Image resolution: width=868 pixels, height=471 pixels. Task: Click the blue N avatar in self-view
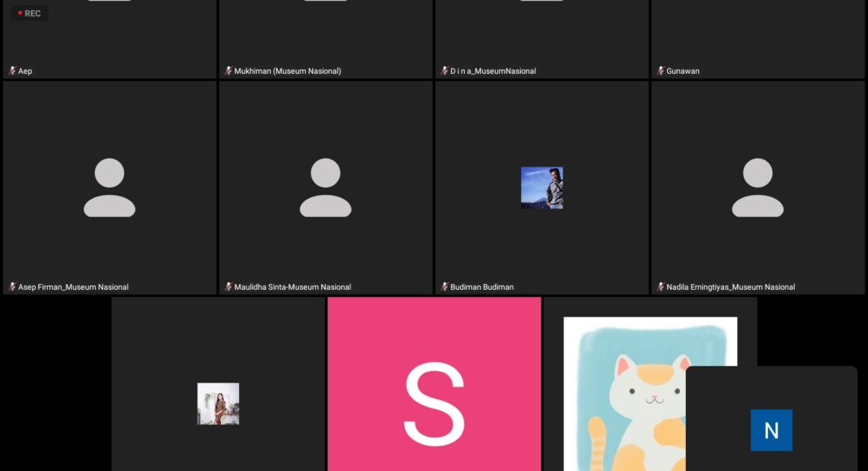771,430
